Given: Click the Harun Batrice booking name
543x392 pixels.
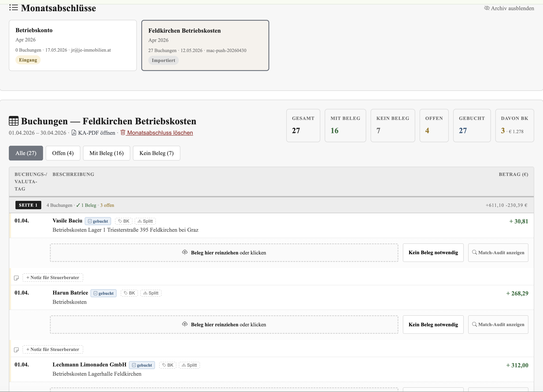Looking at the screenshot, I should [70, 293].
